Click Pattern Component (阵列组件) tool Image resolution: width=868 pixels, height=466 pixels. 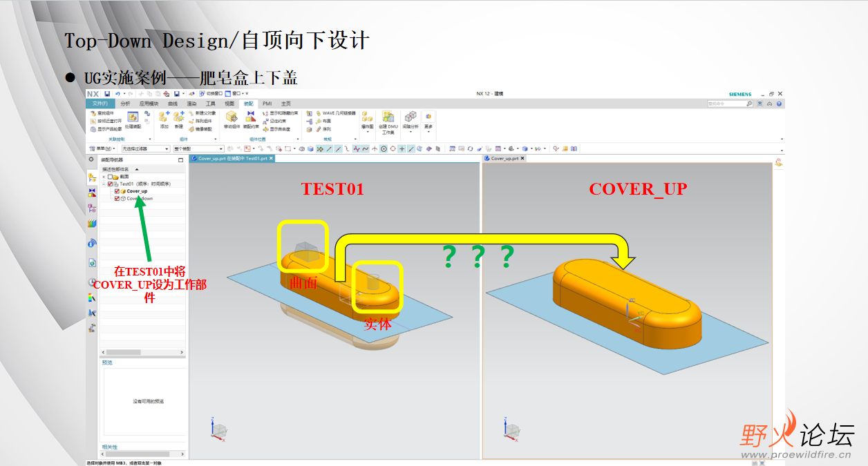(x=200, y=121)
